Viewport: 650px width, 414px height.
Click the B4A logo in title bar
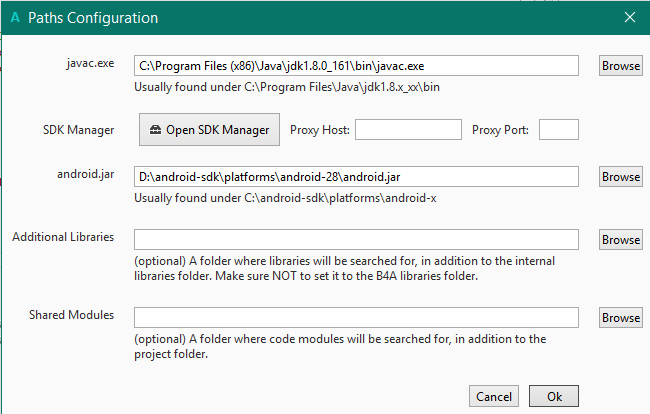(14, 18)
